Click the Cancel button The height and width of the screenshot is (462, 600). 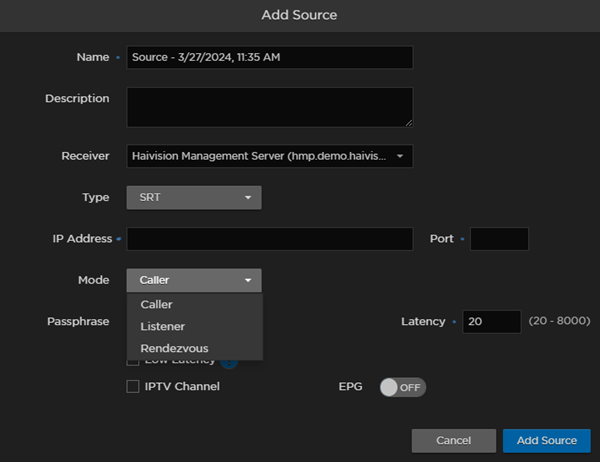point(454,441)
